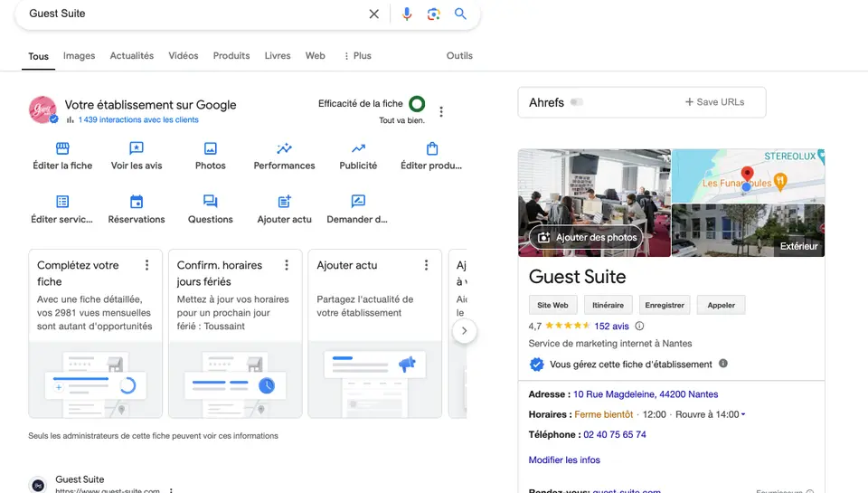The image size is (868, 493).
Task: Open the Questions chat bubbles icon
Action: (211, 201)
